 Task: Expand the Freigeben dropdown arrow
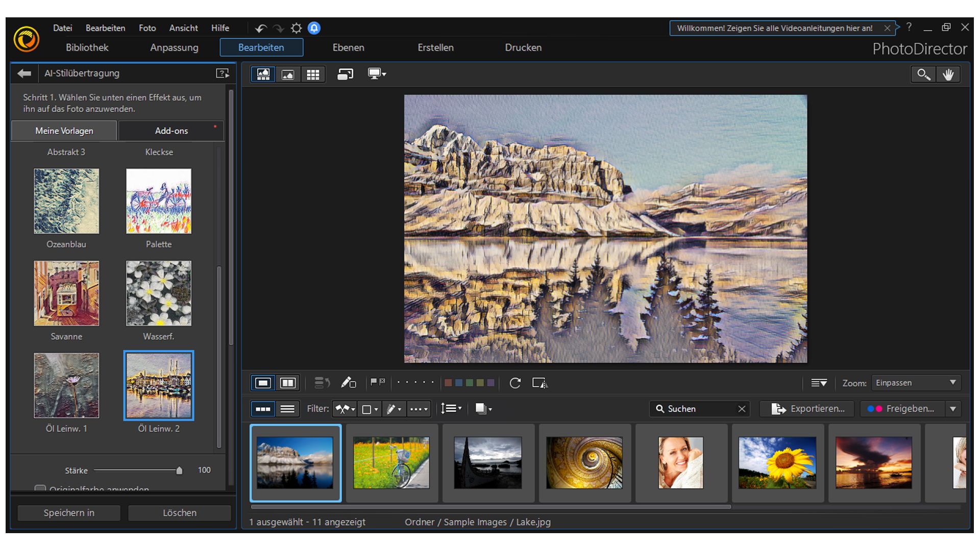(x=953, y=409)
